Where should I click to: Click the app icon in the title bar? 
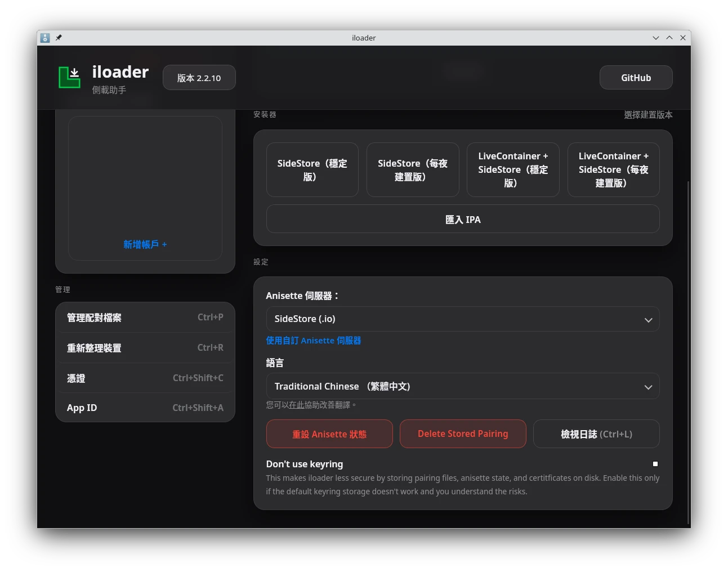tap(45, 38)
